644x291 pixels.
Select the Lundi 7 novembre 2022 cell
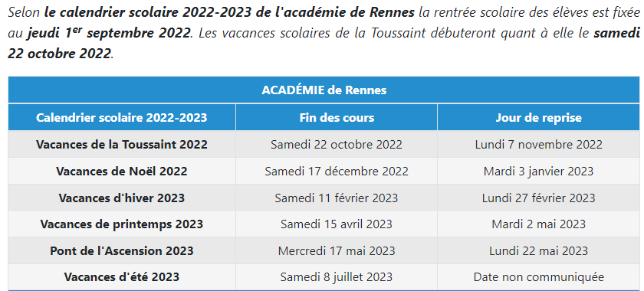(538, 145)
